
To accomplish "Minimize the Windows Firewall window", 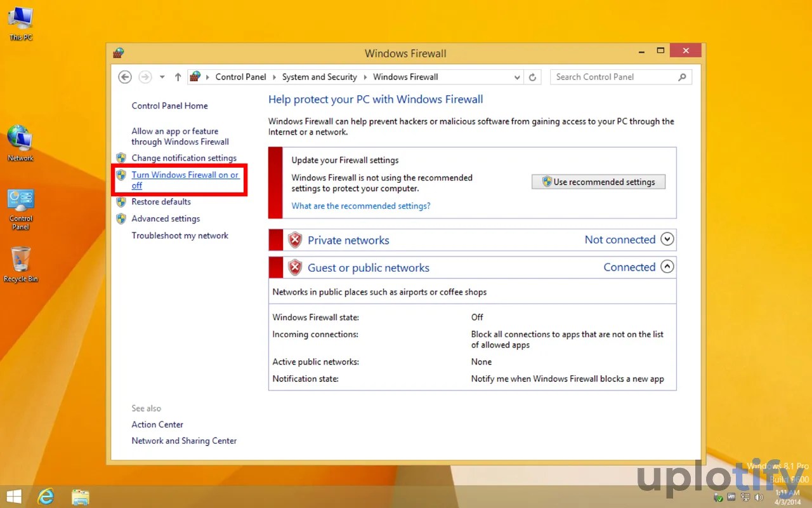I will click(643, 51).
